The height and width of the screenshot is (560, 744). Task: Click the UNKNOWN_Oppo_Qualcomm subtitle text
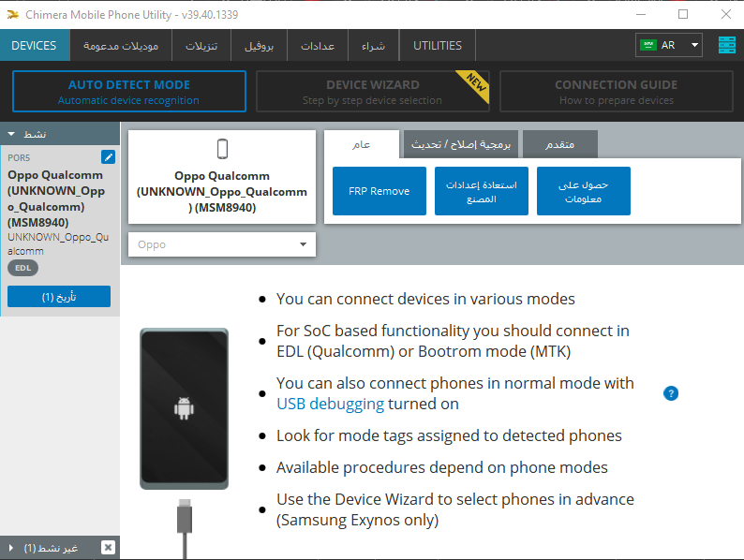[58, 244]
